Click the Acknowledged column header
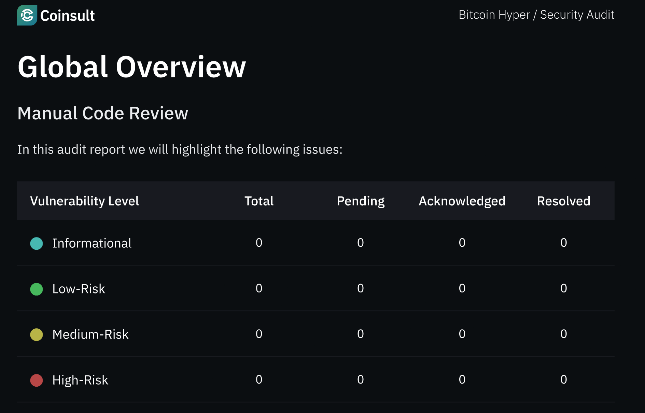Viewport: 645px width, 413px height. [462, 201]
